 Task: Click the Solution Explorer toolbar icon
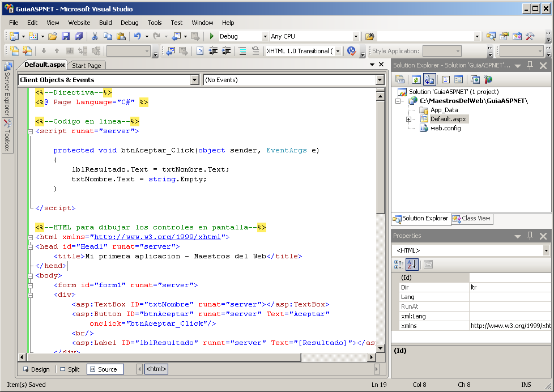(x=491, y=36)
